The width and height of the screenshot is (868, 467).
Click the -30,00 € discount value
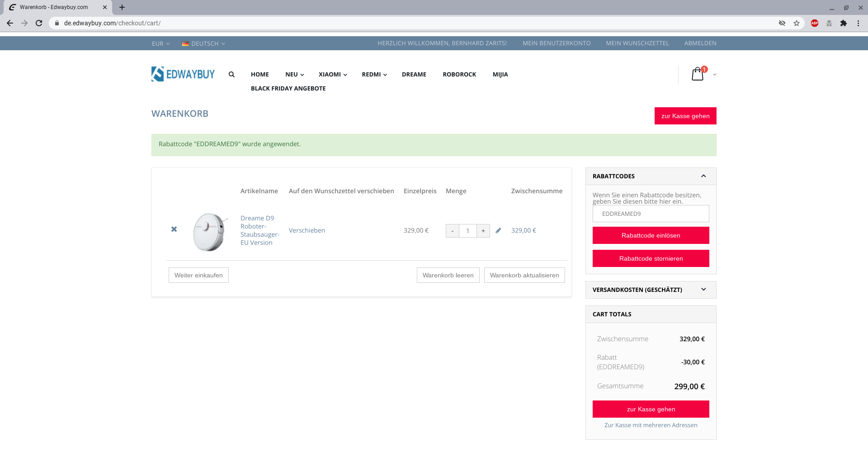point(693,362)
